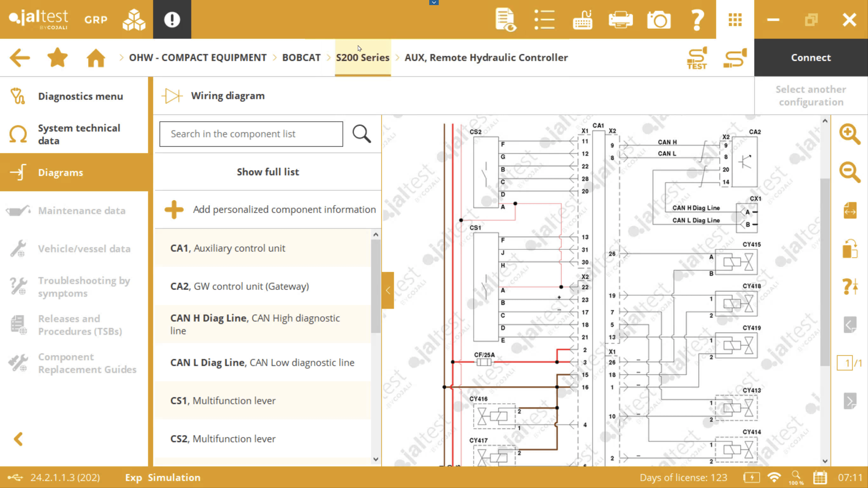Click the component list scrollbar
Viewport: 868px width, 488px height.
376,286
